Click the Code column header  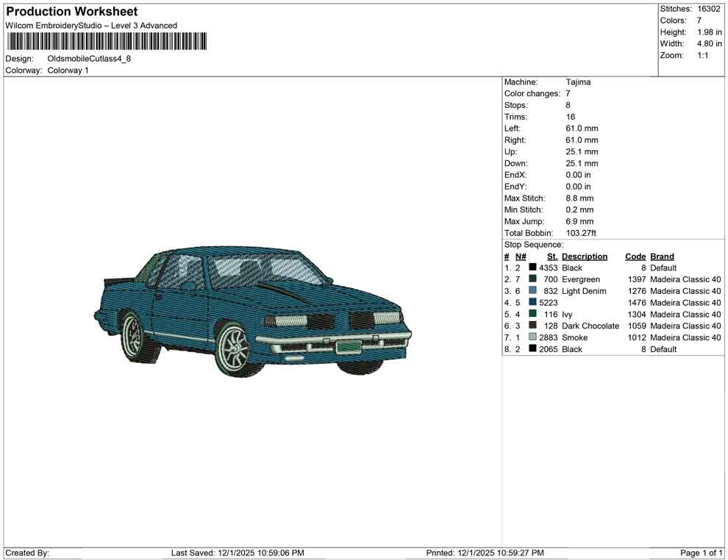(x=635, y=256)
